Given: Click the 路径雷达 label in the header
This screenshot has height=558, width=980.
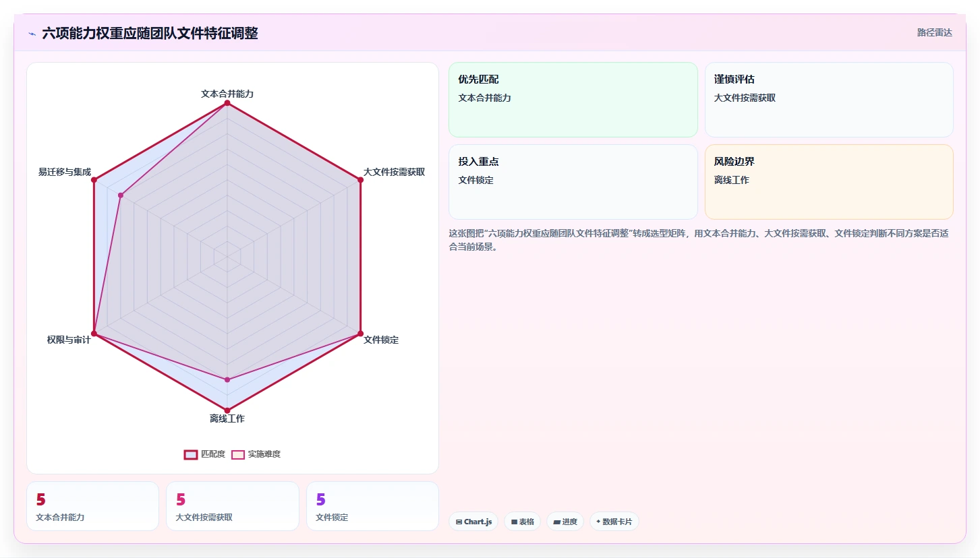Looking at the screenshot, I should click(x=934, y=32).
